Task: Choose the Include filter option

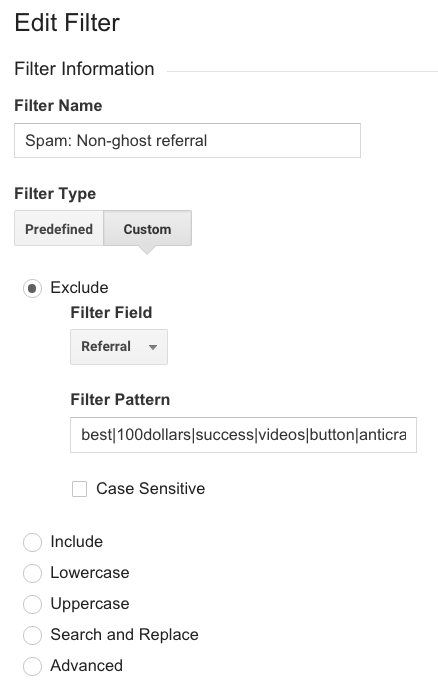Action: click(32, 542)
